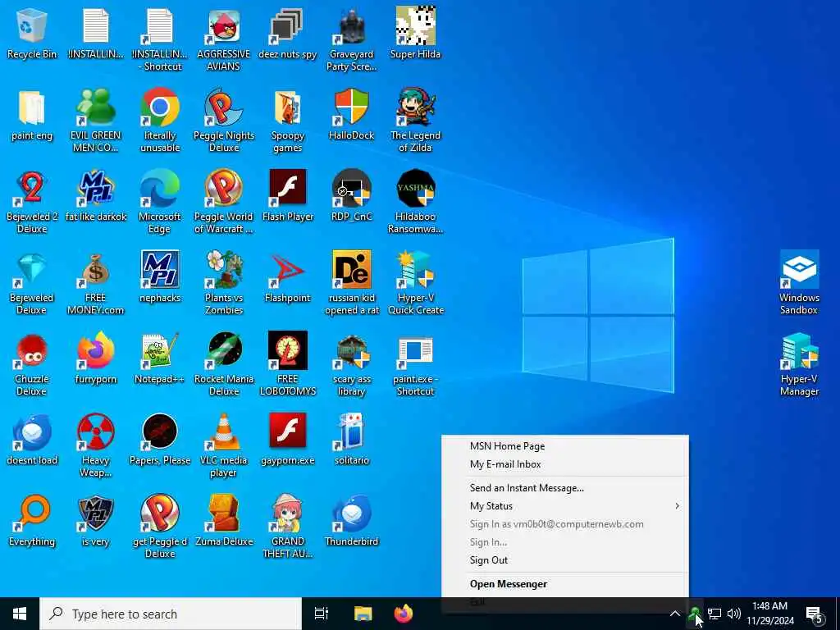Open the notification center icon
Image resolution: width=840 pixels, height=630 pixels.
tap(815, 614)
